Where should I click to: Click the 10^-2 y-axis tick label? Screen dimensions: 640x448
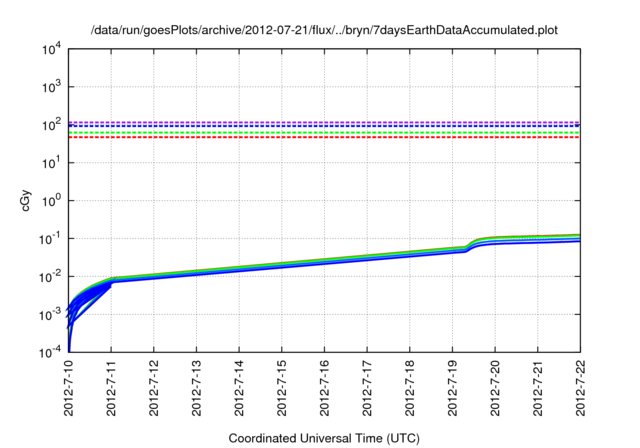click(50, 277)
